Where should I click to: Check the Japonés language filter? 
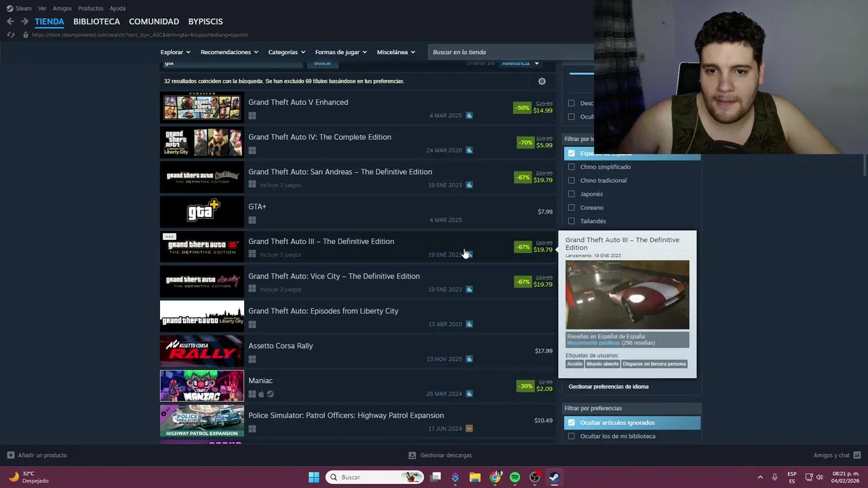pyautogui.click(x=571, y=194)
